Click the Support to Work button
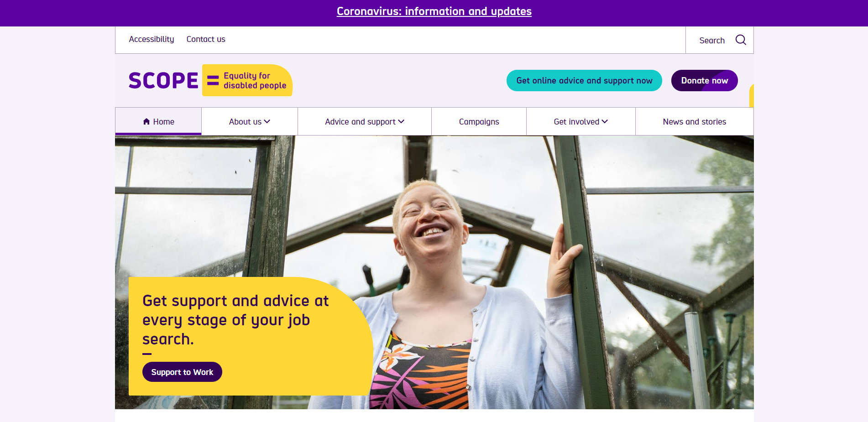868x422 pixels. point(182,372)
